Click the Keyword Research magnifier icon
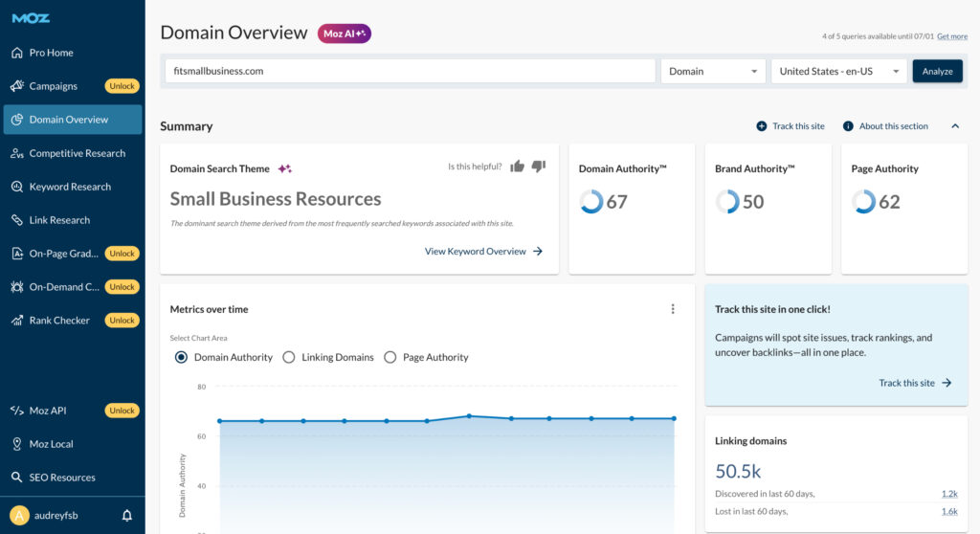This screenshot has width=980, height=534. click(17, 187)
